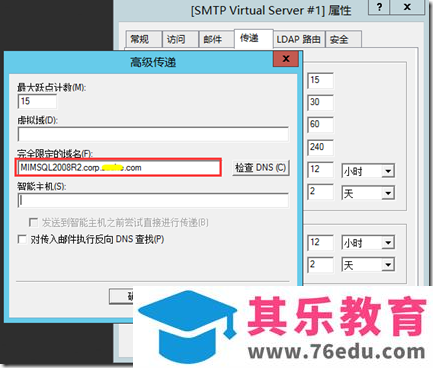Click the field showing 240 in properties window

[x=320, y=147]
